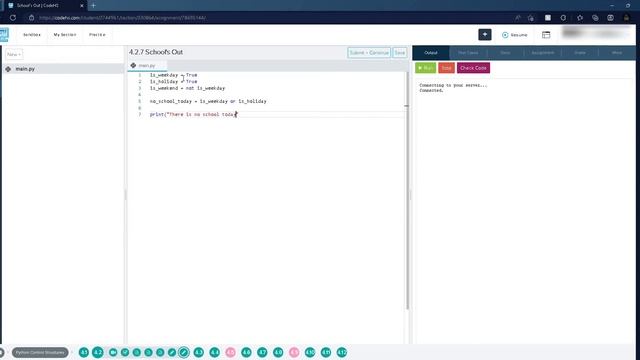Reload the page with browser refresh icon
The image size is (640, 360).
coord(13,18)
